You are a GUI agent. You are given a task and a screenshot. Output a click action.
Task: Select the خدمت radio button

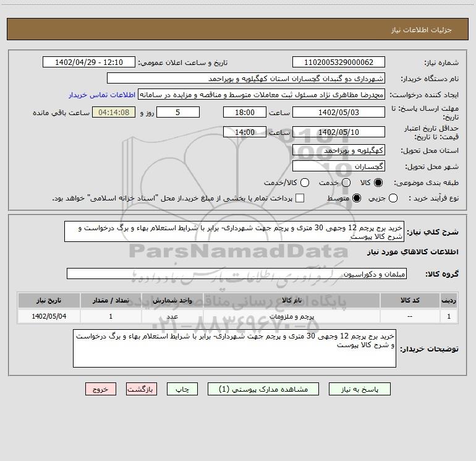coord(346,183)
